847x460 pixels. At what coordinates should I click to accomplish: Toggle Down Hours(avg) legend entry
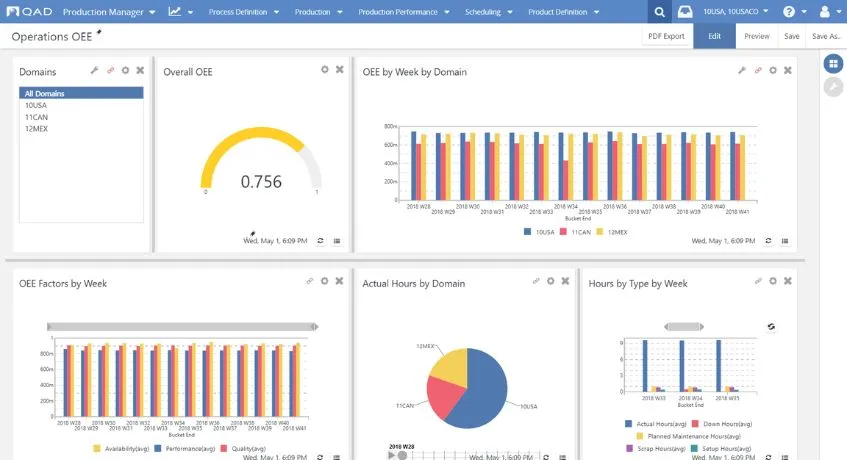coord(722,424)
